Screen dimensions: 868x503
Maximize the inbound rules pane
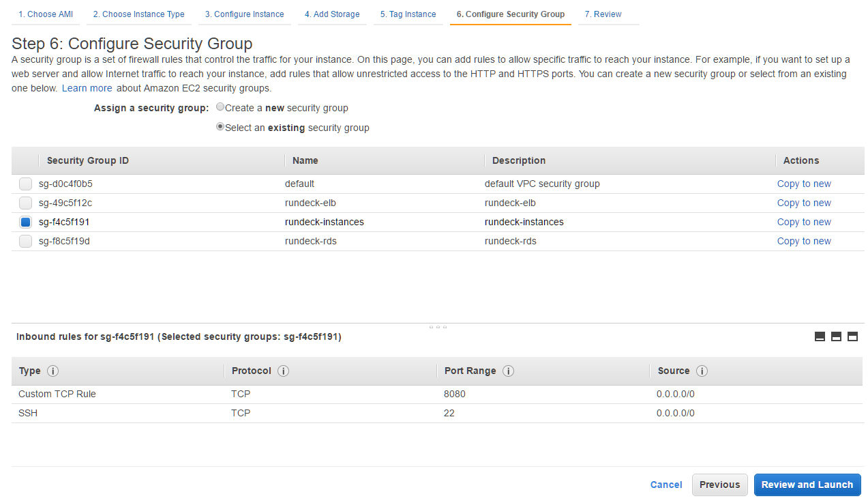pyautogui.click(x=852, y=336)
